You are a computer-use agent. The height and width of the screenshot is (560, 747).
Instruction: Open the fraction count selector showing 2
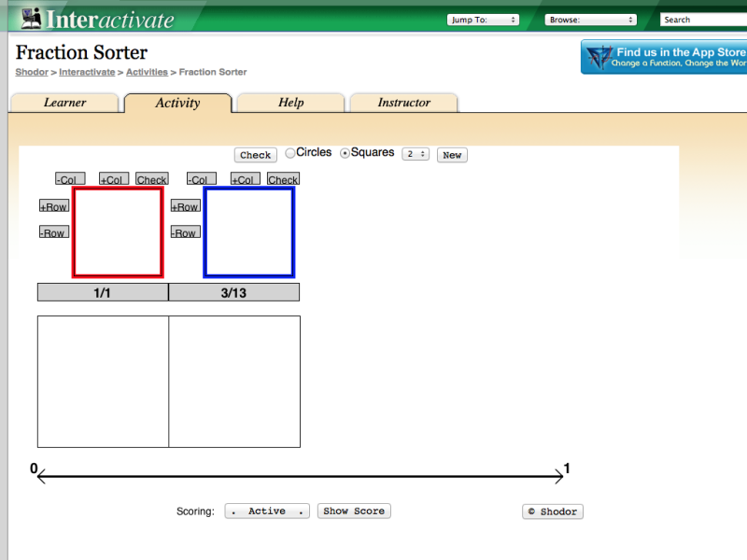click(415, 154)
